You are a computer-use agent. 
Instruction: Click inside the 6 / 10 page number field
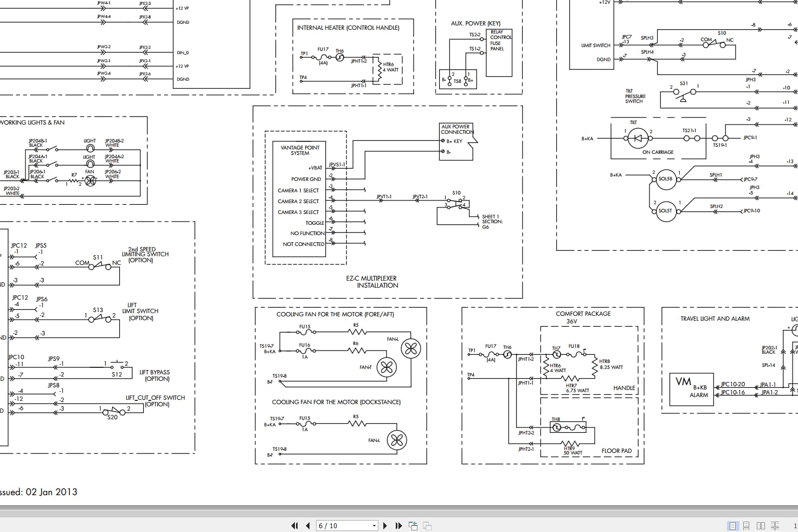point(336,525)
